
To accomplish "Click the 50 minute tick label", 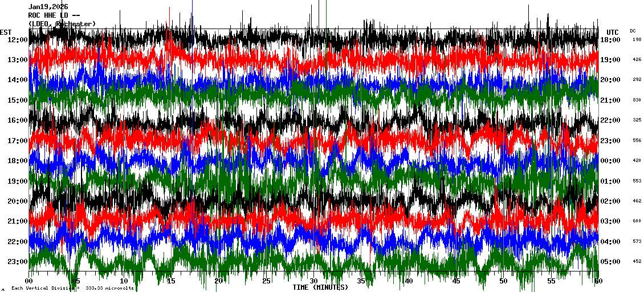I will pos(504,281).
